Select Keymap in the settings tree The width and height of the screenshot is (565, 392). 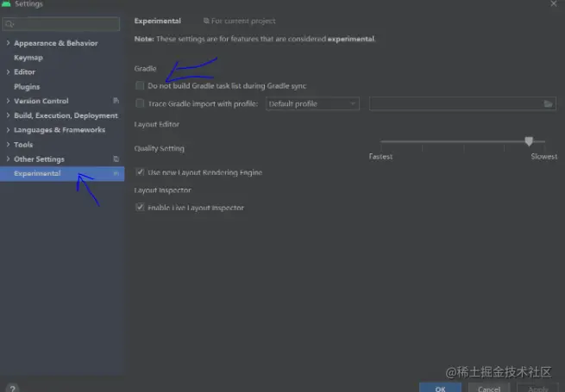pyautogui.click(x=28, y=58)
